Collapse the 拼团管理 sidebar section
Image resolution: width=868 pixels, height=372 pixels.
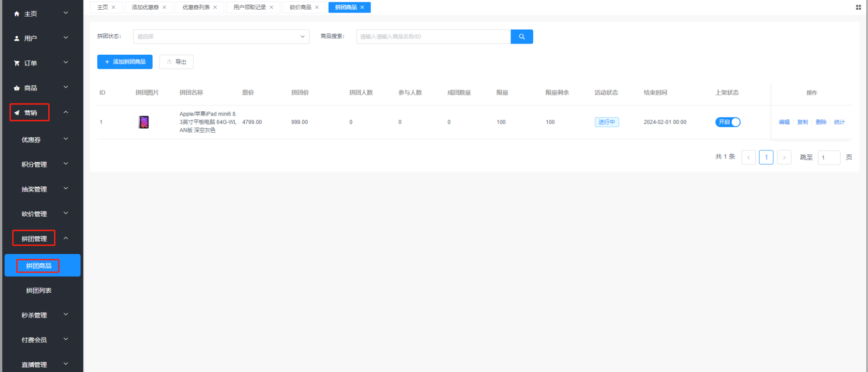click(65, 238)
